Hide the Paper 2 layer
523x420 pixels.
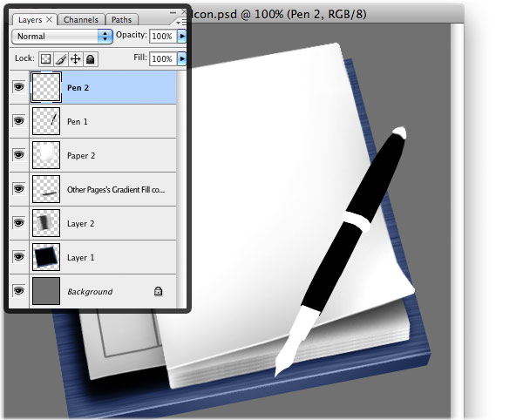click(18, 154)
